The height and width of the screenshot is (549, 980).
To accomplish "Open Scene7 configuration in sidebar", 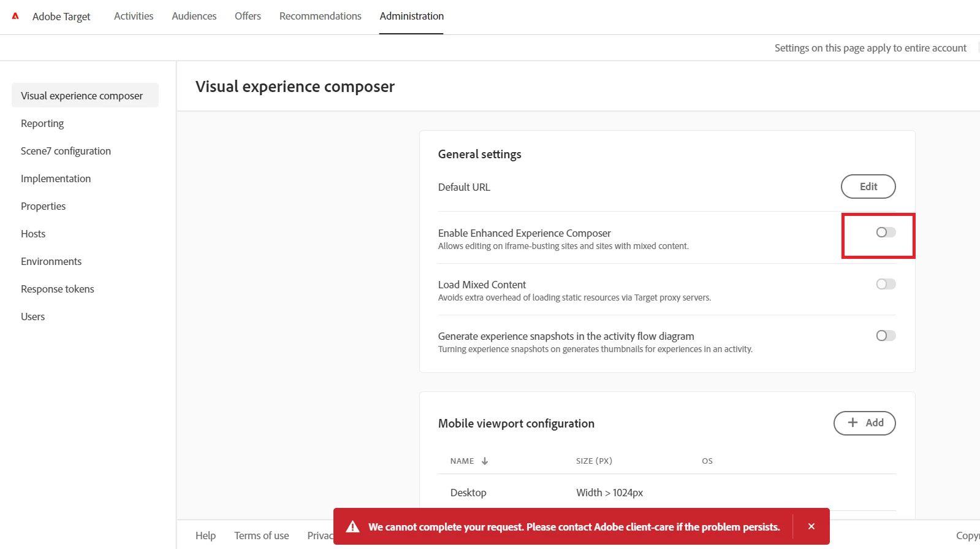I will (x=66, y=151).
